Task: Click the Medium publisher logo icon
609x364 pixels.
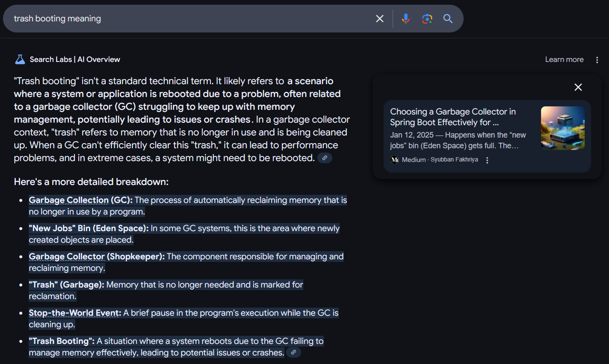Action: tap(394, 160)
